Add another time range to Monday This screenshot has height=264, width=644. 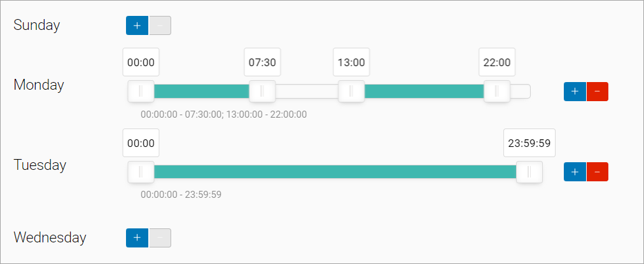[x=575, y=92]
